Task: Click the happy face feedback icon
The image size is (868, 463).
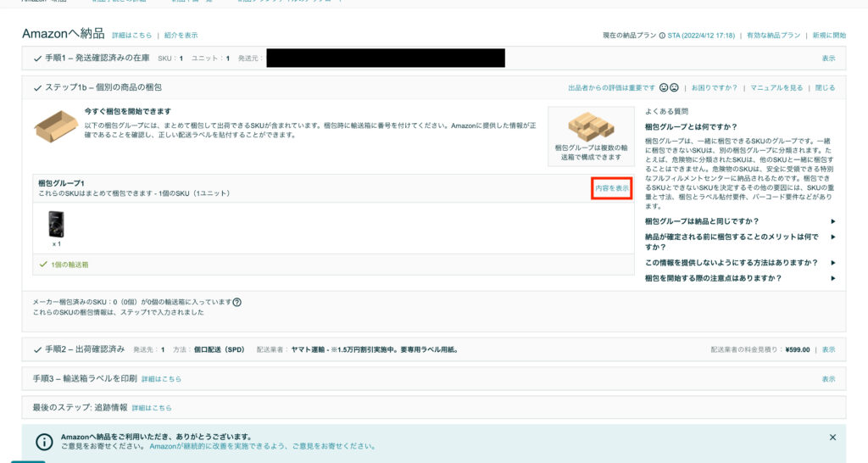Action: [664, 87]
